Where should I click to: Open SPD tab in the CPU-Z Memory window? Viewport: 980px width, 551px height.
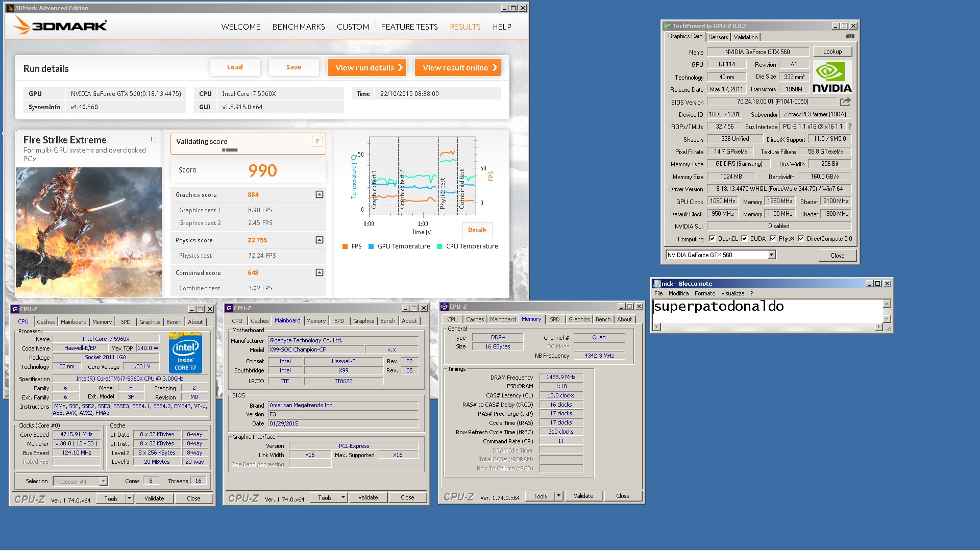click(555, 319)
